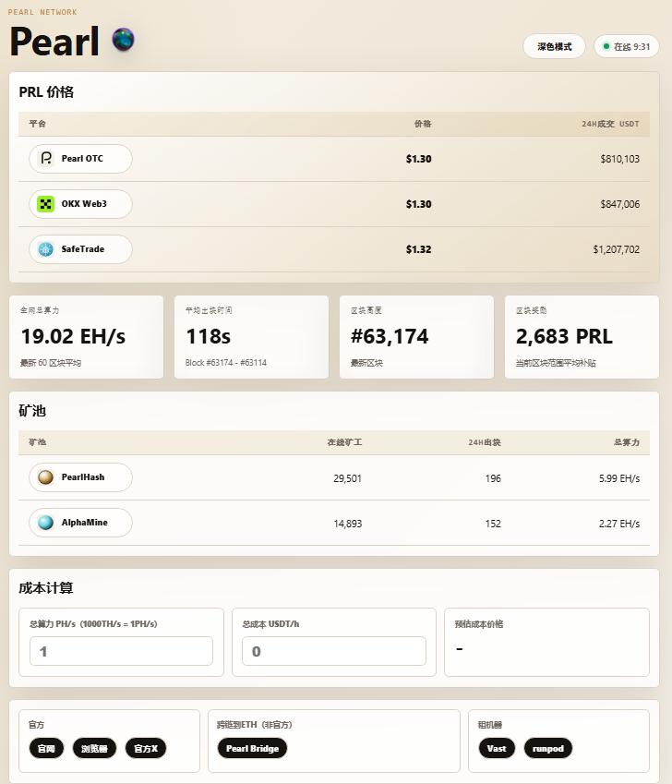This screenshot has width=672, height=784.
Task: Open the Pearl OTC platform pill
Action: pyautogui.click(x=80, y=159)
